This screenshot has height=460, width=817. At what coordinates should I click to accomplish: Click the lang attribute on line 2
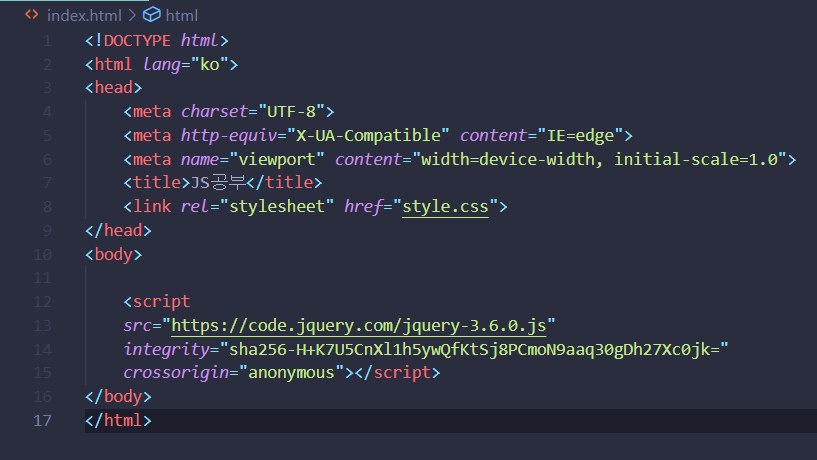point(162,65)
